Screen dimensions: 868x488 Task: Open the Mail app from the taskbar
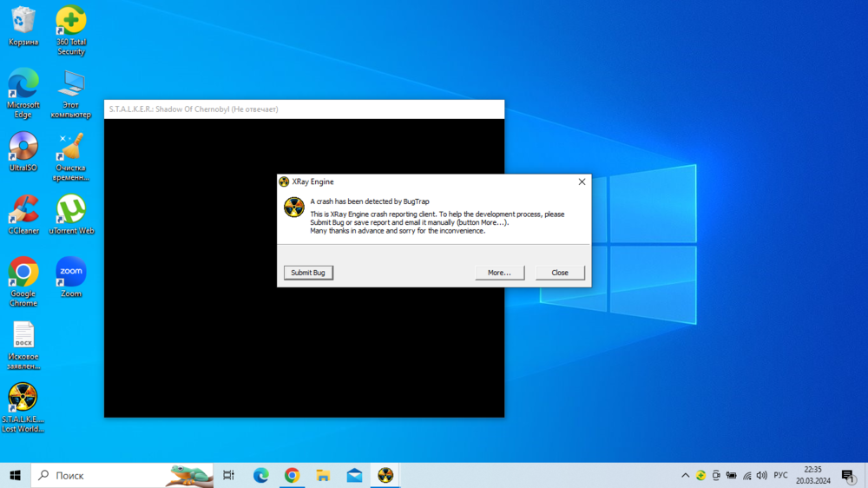point(354,475)
